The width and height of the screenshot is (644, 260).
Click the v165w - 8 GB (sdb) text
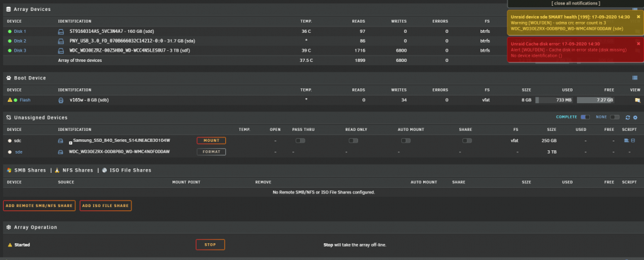[89, 100]
